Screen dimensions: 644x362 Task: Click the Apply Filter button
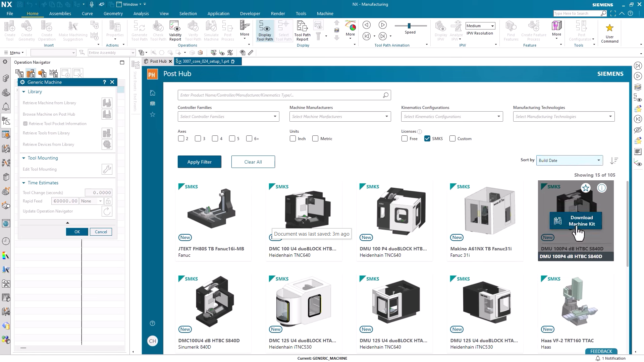point(199,162)
